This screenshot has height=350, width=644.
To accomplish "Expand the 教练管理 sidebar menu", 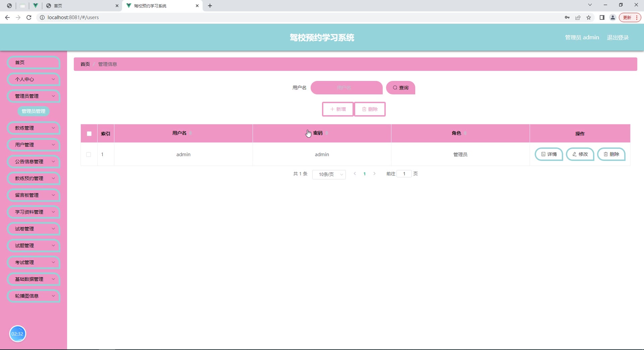I will tap(34, 128).
